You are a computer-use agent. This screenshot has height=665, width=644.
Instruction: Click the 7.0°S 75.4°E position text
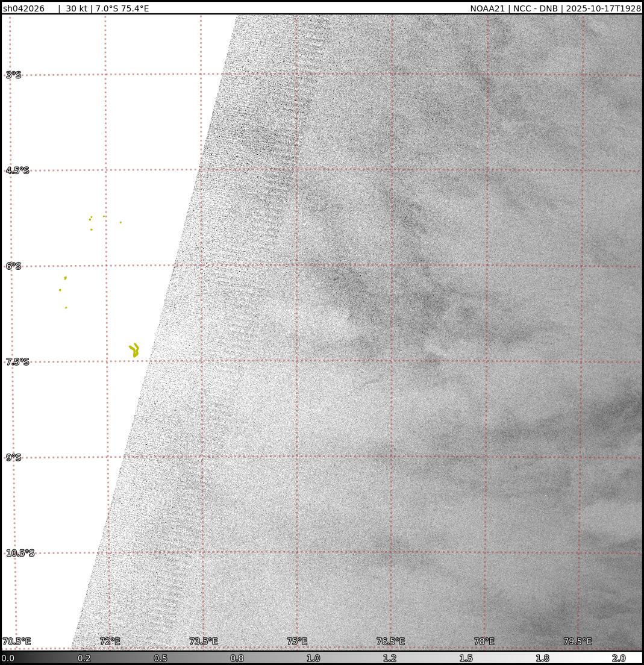[122, 8]
